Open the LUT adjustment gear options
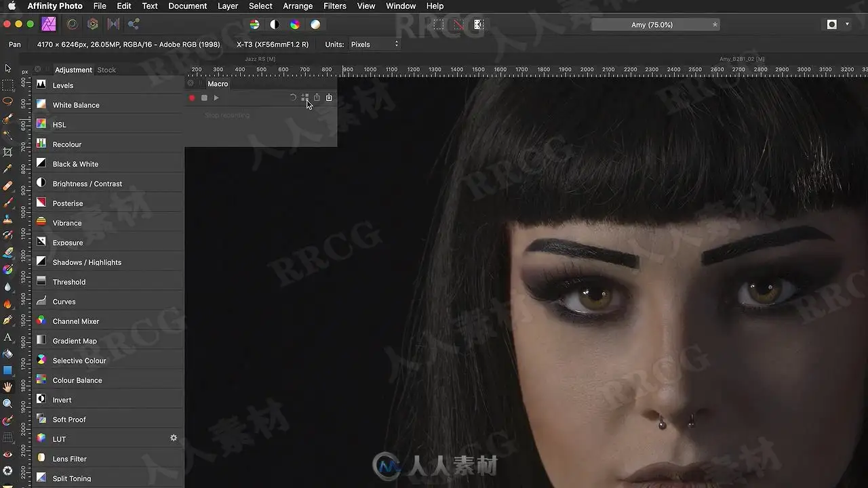868x488 pixels. (x=174, y=438)
